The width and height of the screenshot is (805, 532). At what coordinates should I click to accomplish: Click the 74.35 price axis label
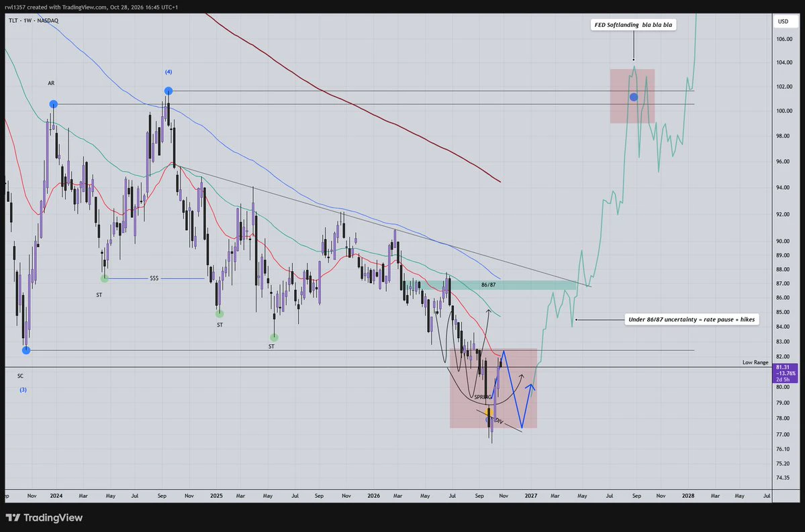[784, 478]
